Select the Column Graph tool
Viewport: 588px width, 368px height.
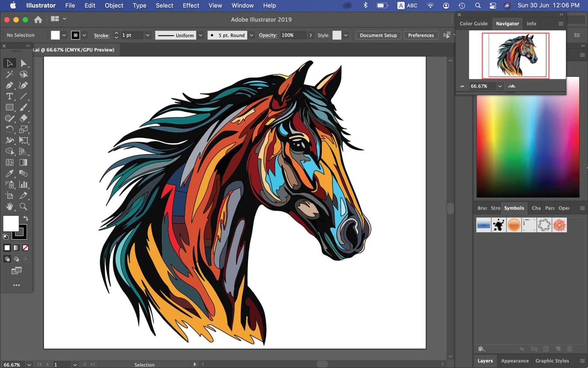pyautogui.click(x=24, y=185)
